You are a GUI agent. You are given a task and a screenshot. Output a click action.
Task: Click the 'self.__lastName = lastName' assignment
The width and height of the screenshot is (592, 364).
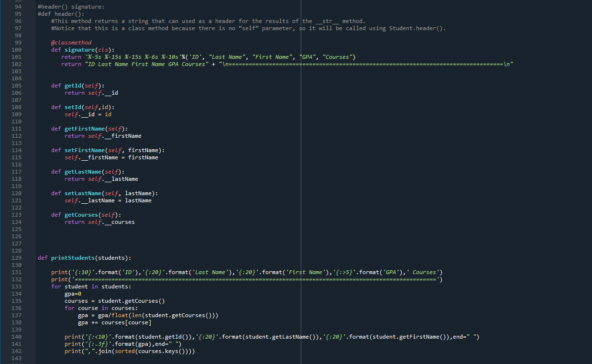(108, 200)
